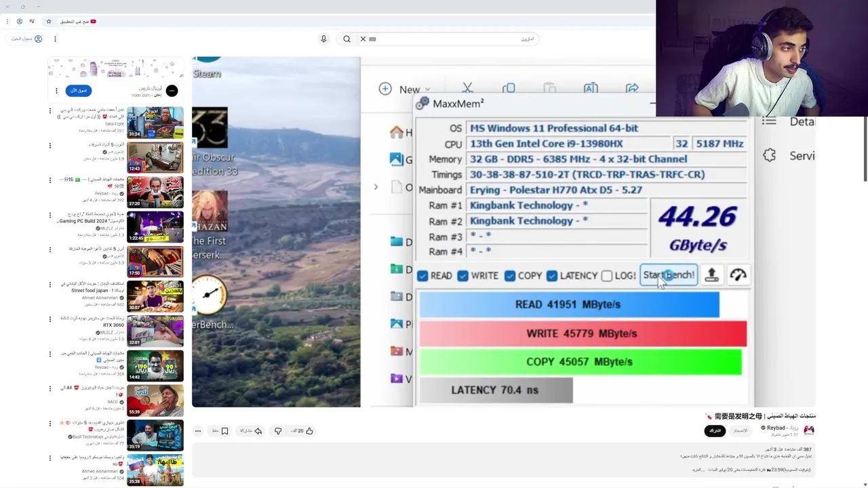The image size is (868, 488).
Task: Open the noon.com ad options menu
Action: (56, 90)
